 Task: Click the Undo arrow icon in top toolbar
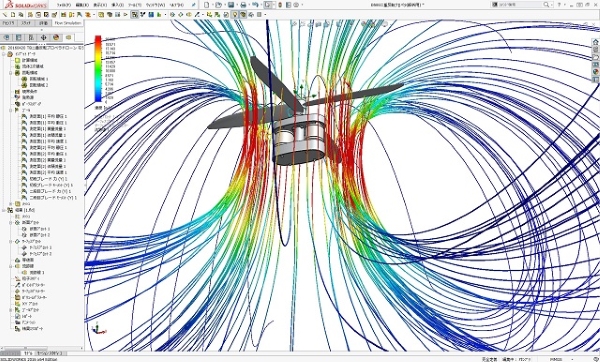255,5
